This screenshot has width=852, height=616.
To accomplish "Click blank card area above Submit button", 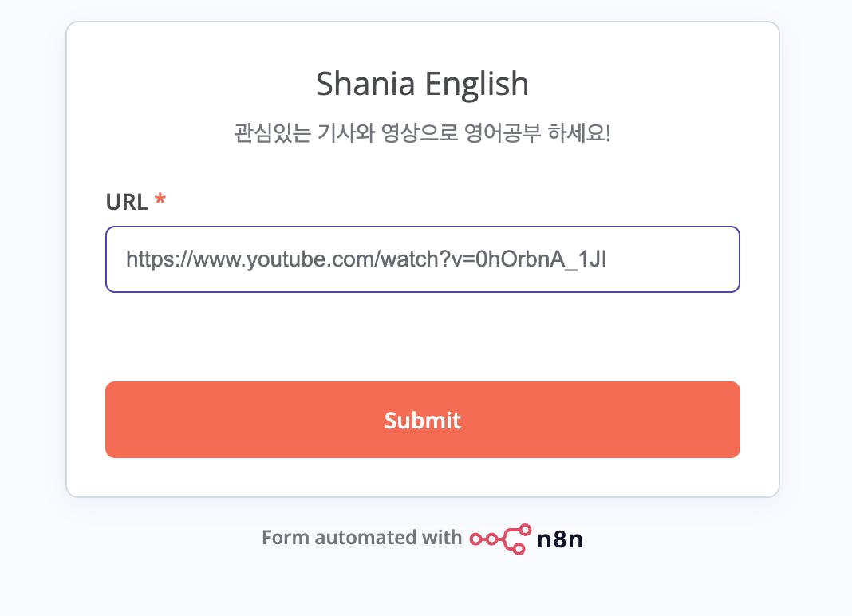I will [422, 337].
